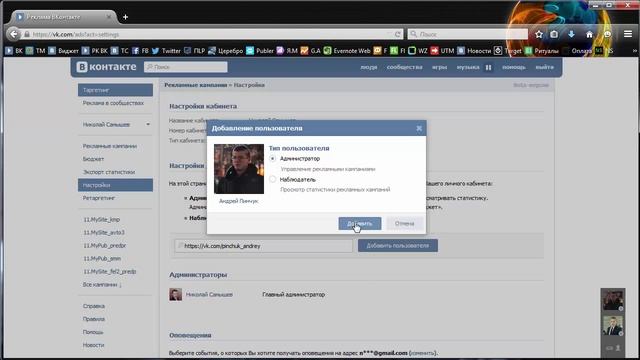This screenshot has width=640, height=360.
Task: Reload page with refresh icon in address bar
Action: [397, 34]
